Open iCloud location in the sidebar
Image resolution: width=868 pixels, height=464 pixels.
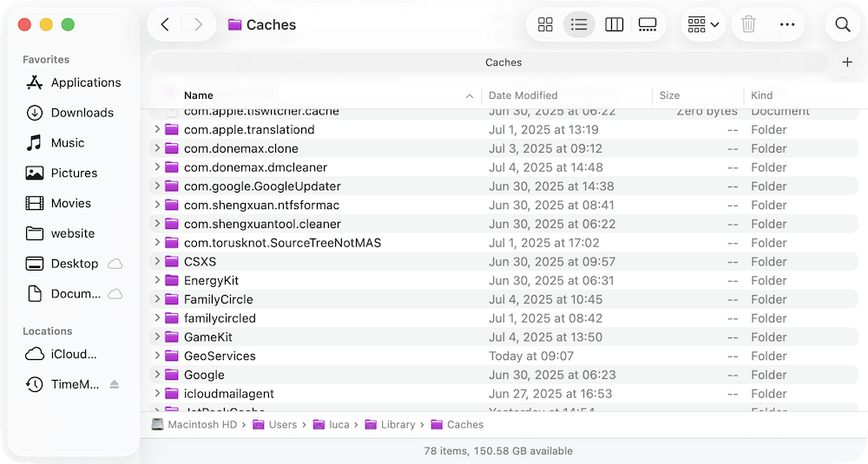pyautogui.click(x=61, y=354)
